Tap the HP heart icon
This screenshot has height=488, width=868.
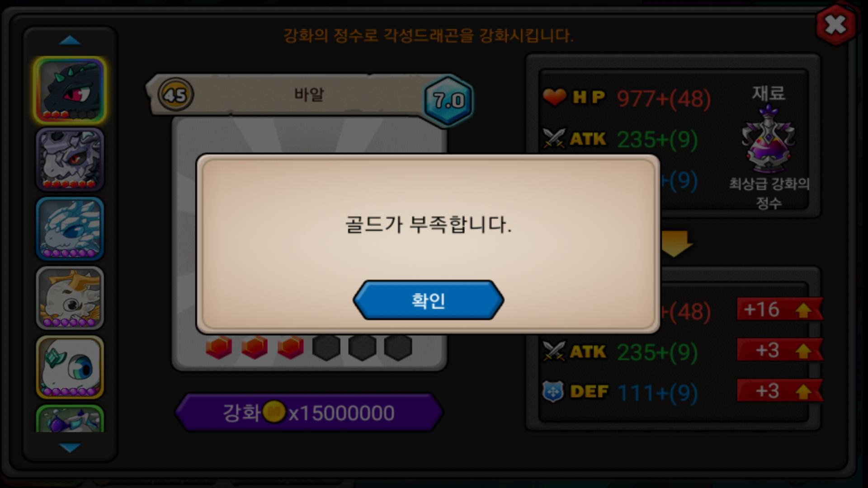click(x=554, y=97)
